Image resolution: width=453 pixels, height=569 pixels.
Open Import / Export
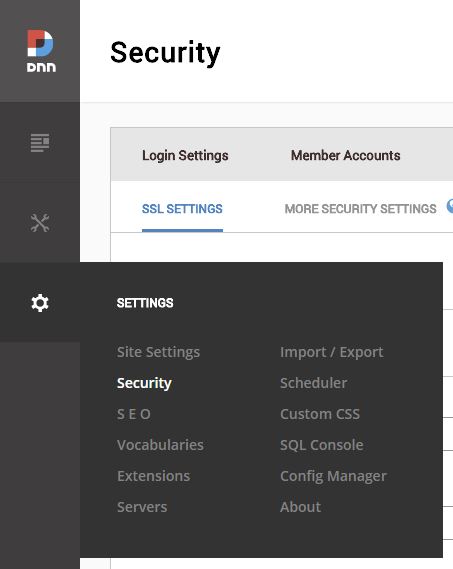tap(331, 352)
